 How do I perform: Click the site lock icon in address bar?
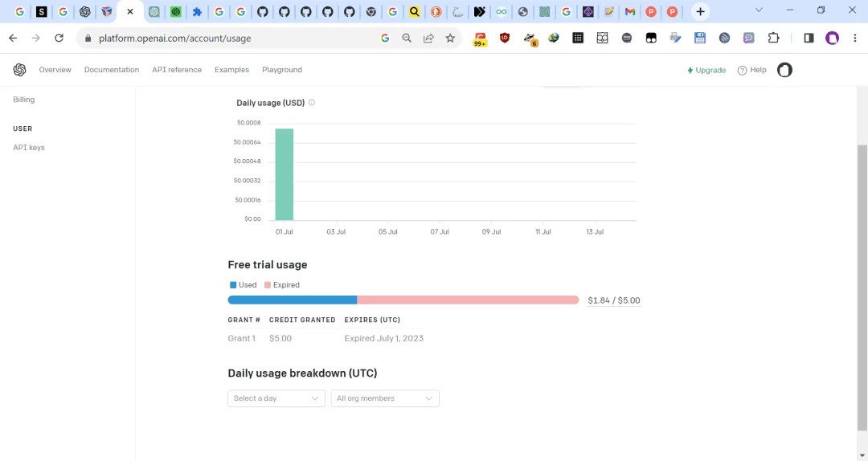tap(88, 39)
